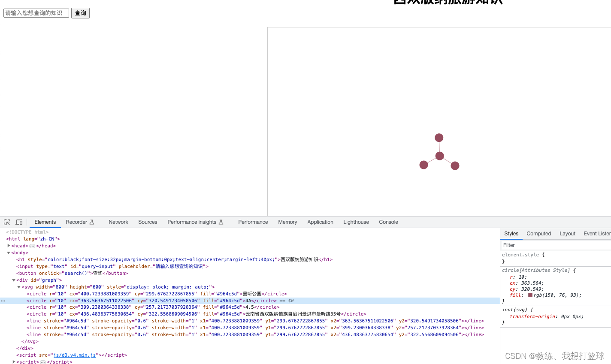Collapse the svg element triangle
Screen dimensions: 611x364
coord(19,287)
